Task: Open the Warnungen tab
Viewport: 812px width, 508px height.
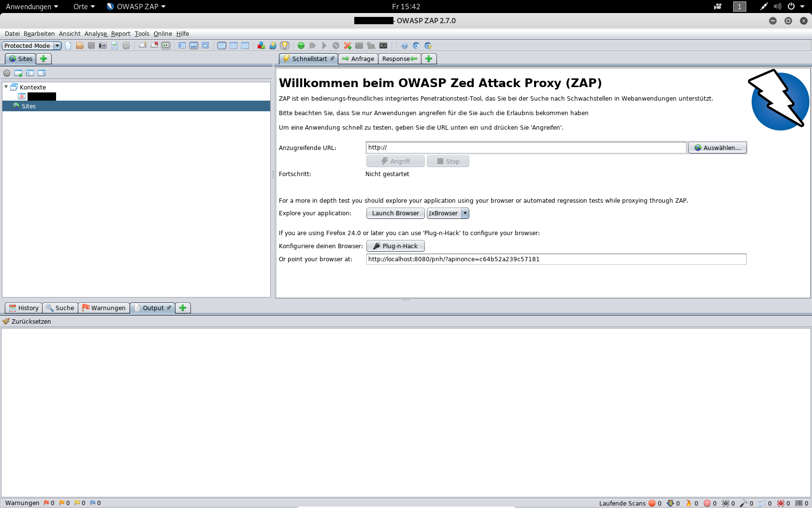Action: pyautogui.click(x=104, y=308)
